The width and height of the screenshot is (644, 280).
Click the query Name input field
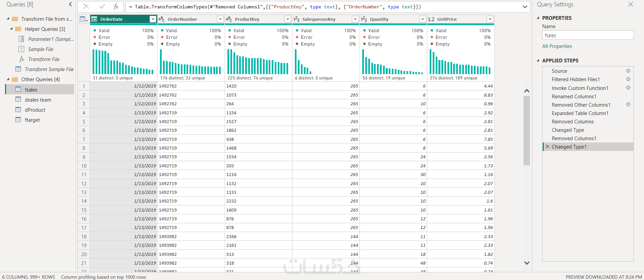click(587, 35)
